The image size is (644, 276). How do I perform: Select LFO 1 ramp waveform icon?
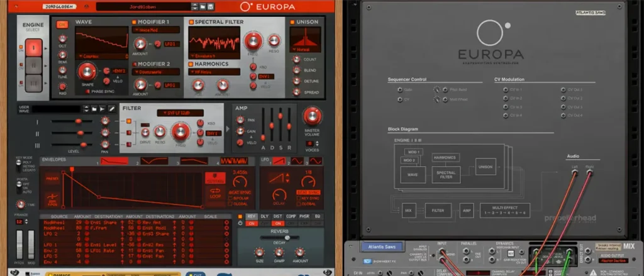tap(279, 161)
